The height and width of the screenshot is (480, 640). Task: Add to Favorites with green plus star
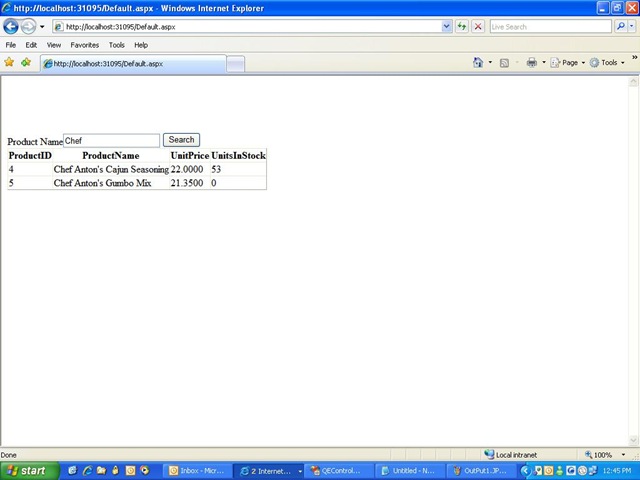(26, 62)
